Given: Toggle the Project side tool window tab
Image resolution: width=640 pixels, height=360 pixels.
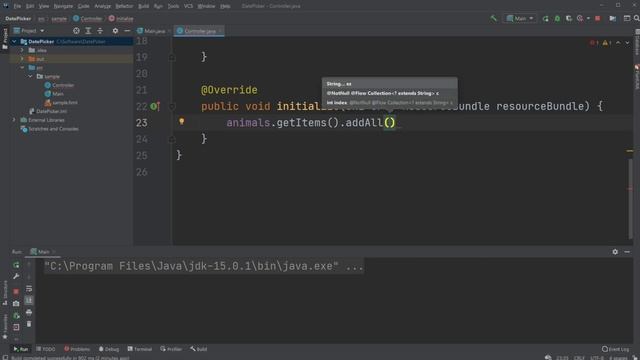Looking at the screenshot, I should [4, 39].
